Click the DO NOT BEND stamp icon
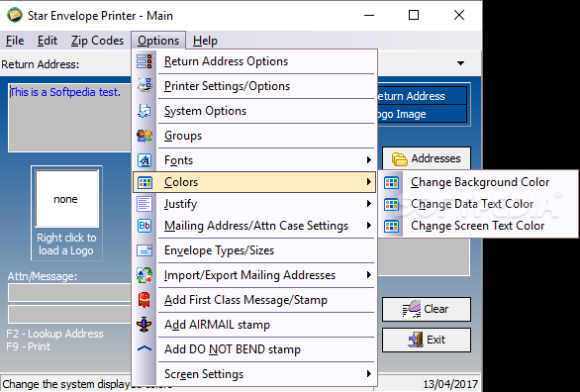 tap(145, 348)
